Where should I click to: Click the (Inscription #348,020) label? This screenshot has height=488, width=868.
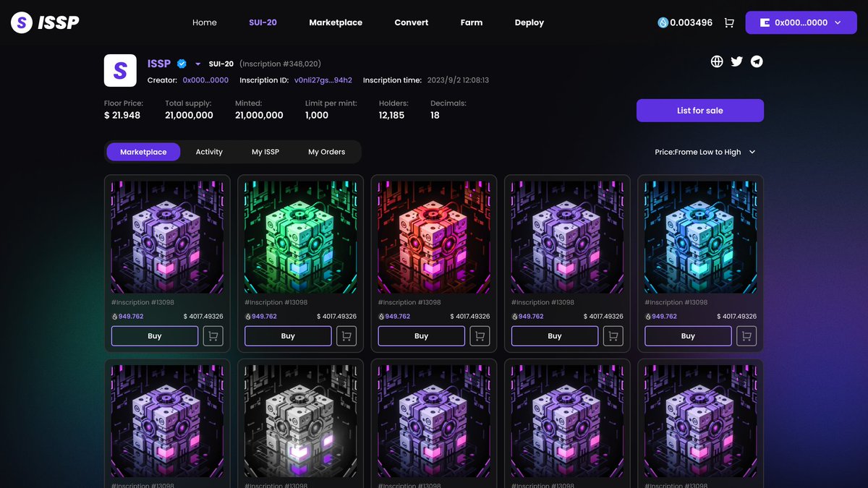point(280,64)
